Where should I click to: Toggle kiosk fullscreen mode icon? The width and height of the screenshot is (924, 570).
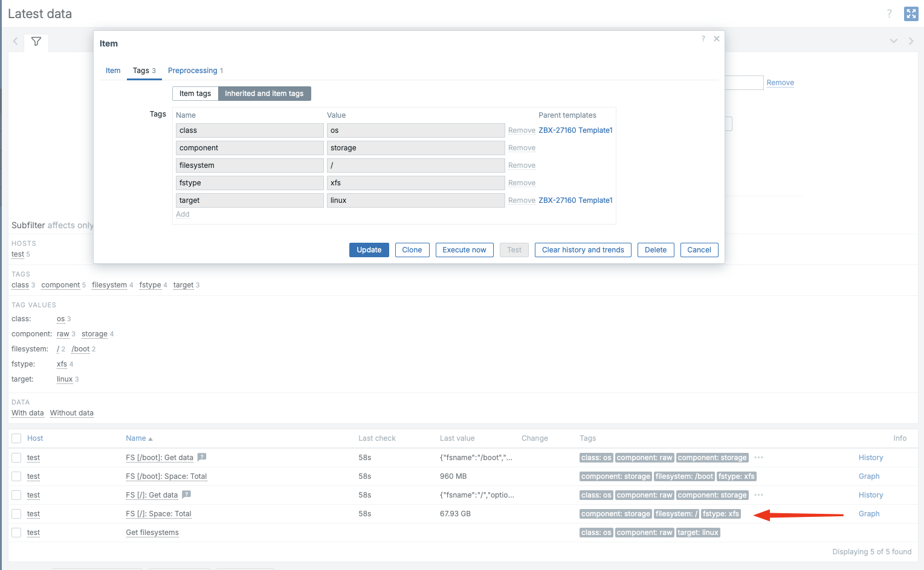911,14
